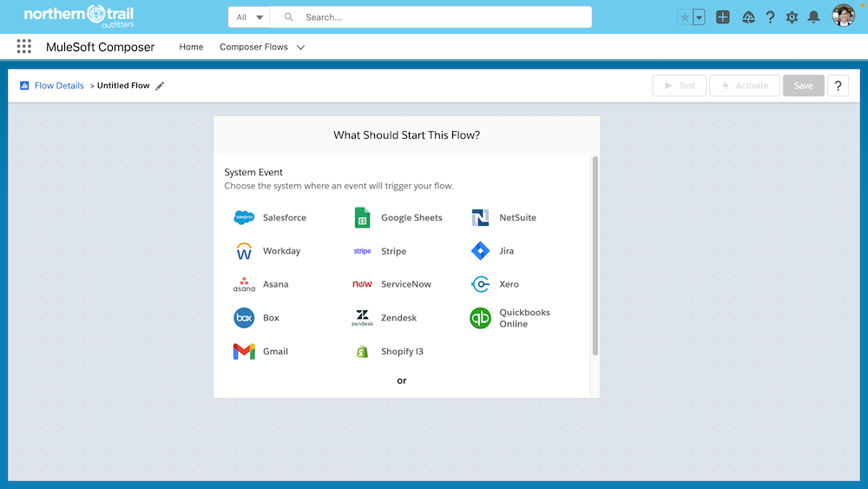
Task: Click the Untitled Flow title text
Action: 123,85
